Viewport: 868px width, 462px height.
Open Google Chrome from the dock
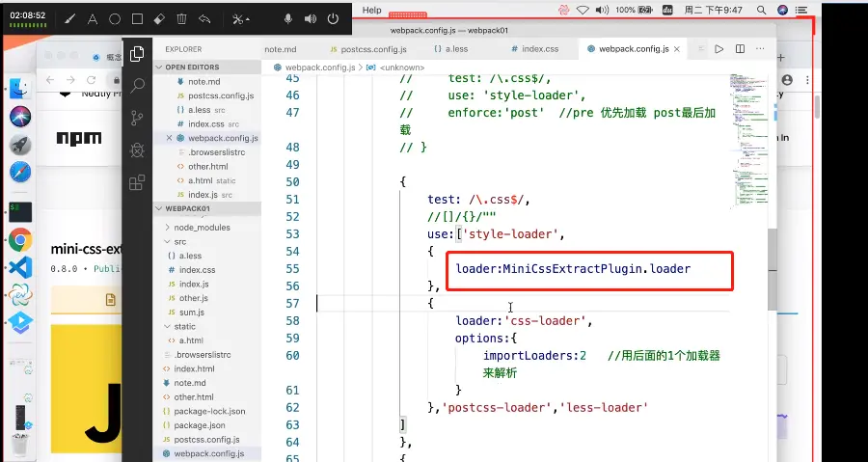coord(20,240)
